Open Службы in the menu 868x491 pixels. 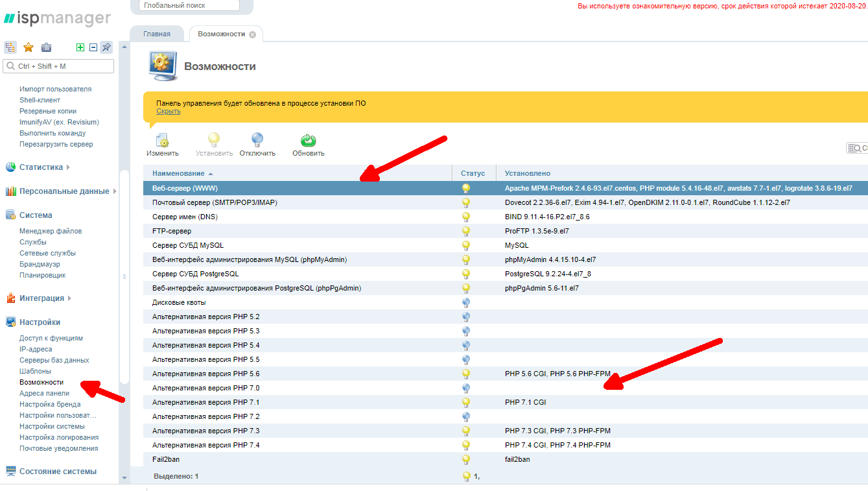(33, 242)
